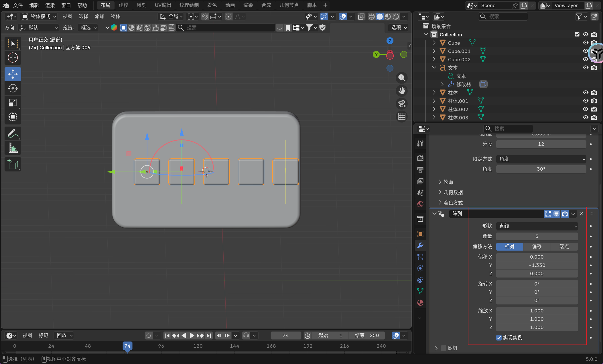The width and height of the screenshot is (603, 364).
Task: Activate the Measure tool
Action: [x=13, y=148]
